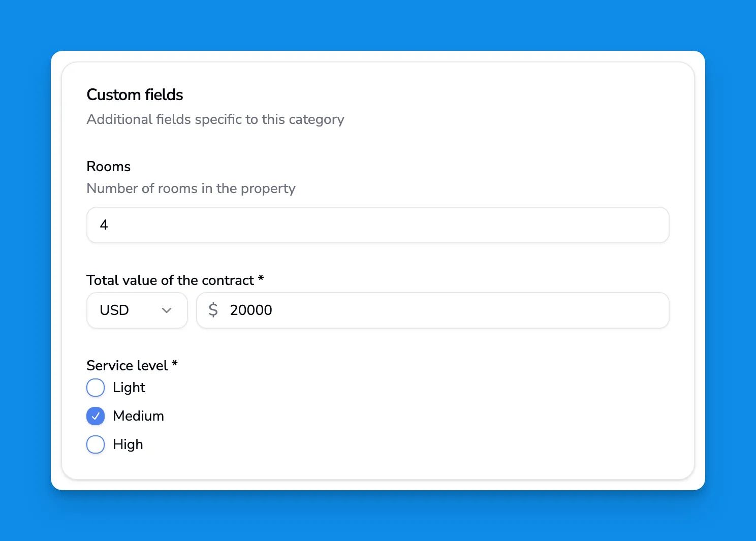Click the dollar sign icon in the amount field
The width and height of the screenshot is (756, 541).
tap(213, 310)
